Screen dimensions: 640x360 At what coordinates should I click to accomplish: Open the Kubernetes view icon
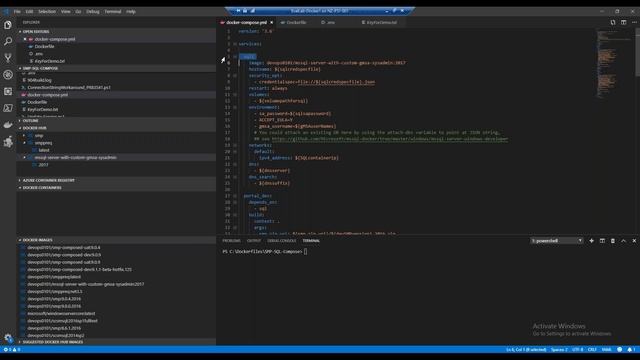pyautogui.click(x=8, y=75)
